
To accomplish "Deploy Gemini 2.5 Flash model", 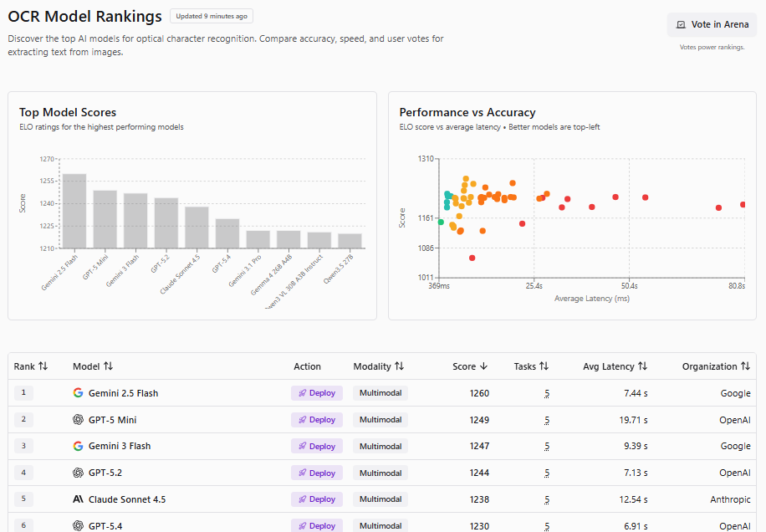I will tap(317, 393).
